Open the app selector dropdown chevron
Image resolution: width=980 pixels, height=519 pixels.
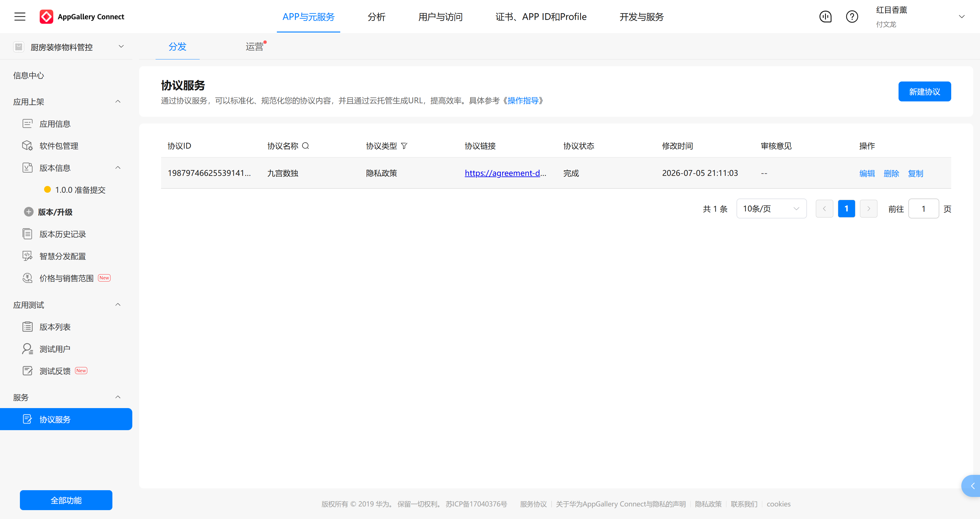click(x=121, y=47)
